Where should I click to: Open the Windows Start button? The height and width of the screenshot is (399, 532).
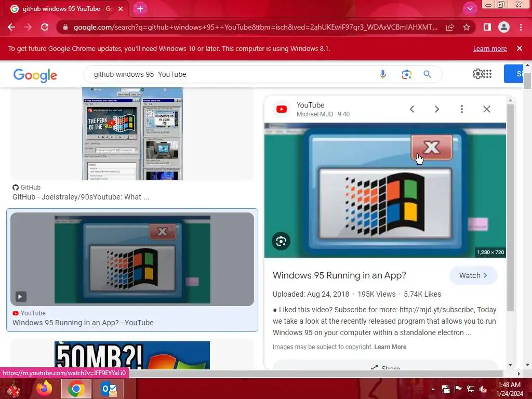pyautogui.click(x=14, y=389)
